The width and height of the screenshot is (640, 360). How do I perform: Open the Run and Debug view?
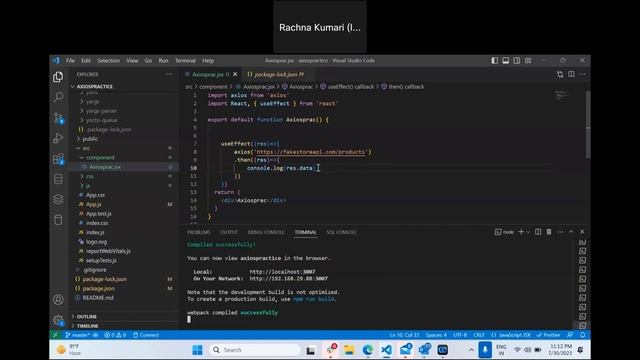58,138
